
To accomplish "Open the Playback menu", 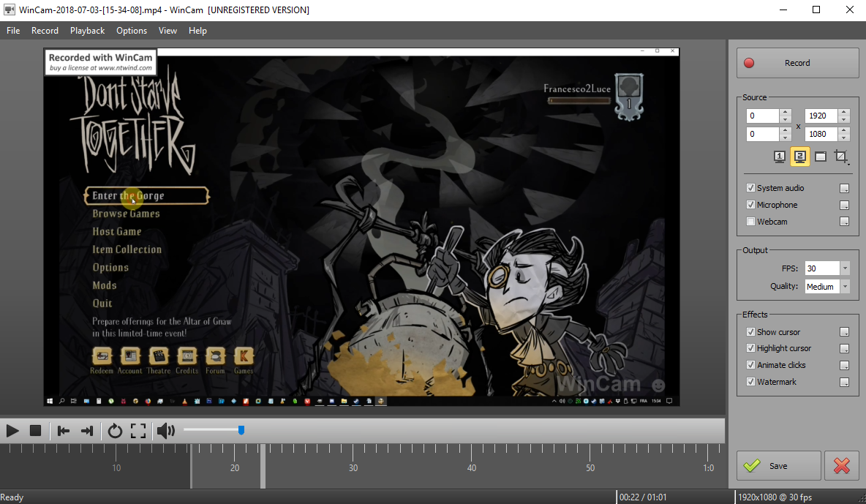I will click(x=87, y=31).
